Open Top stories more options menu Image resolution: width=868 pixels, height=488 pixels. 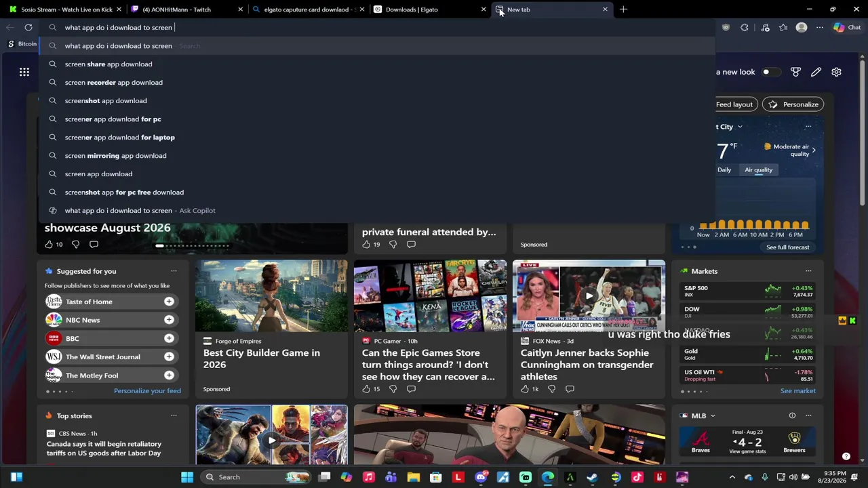point(174,415)
